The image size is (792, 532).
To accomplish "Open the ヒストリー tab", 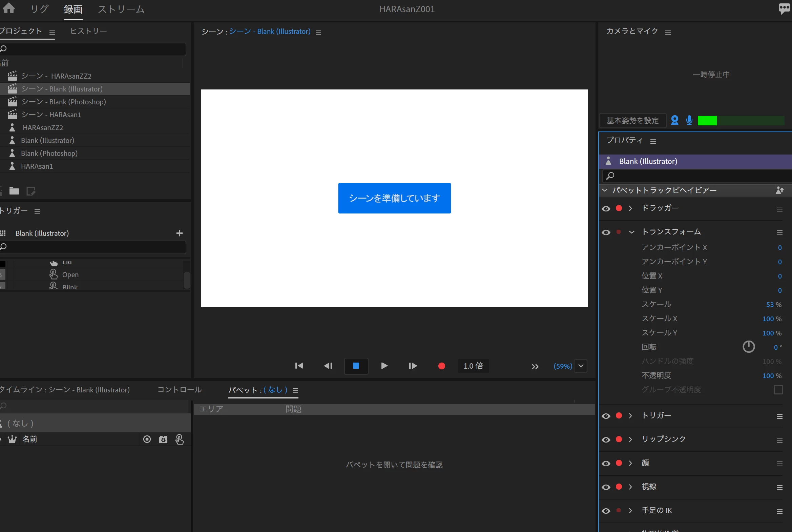I will pos(88,31).
